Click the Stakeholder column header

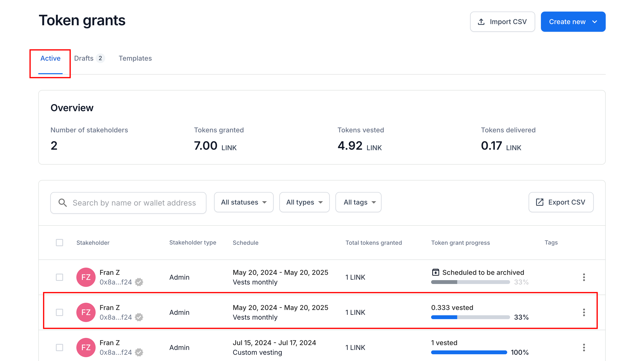93,243
